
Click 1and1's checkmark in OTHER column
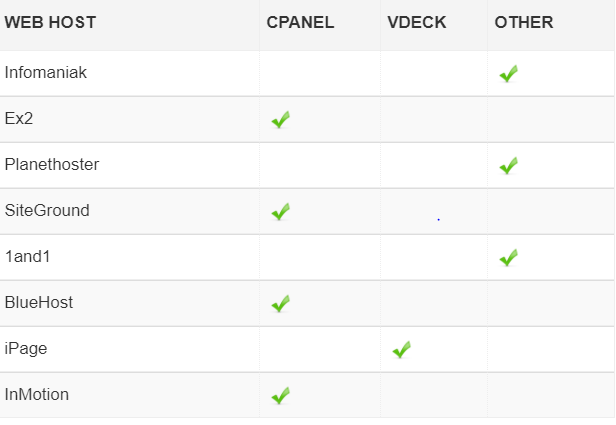point(509,258)
